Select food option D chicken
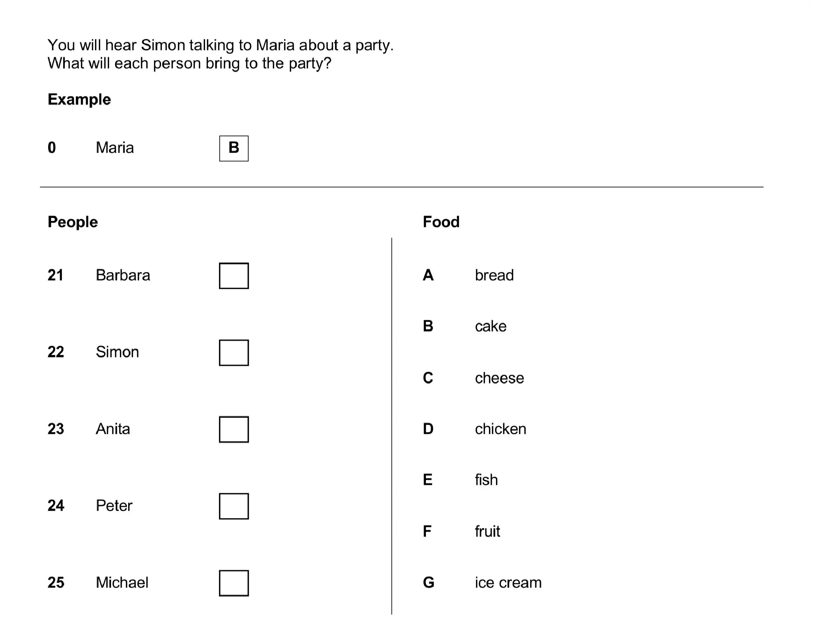 point(474,429)
